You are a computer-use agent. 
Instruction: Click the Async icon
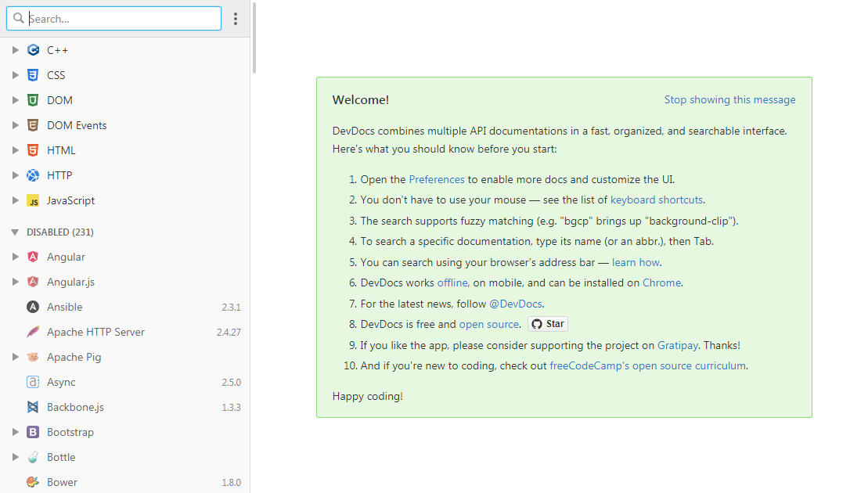click(33, 382)
